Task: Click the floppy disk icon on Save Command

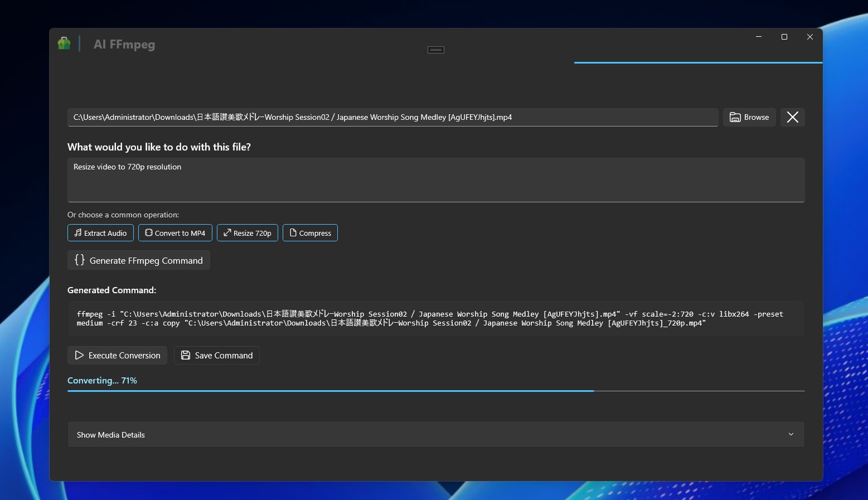Action: point(185,355)
